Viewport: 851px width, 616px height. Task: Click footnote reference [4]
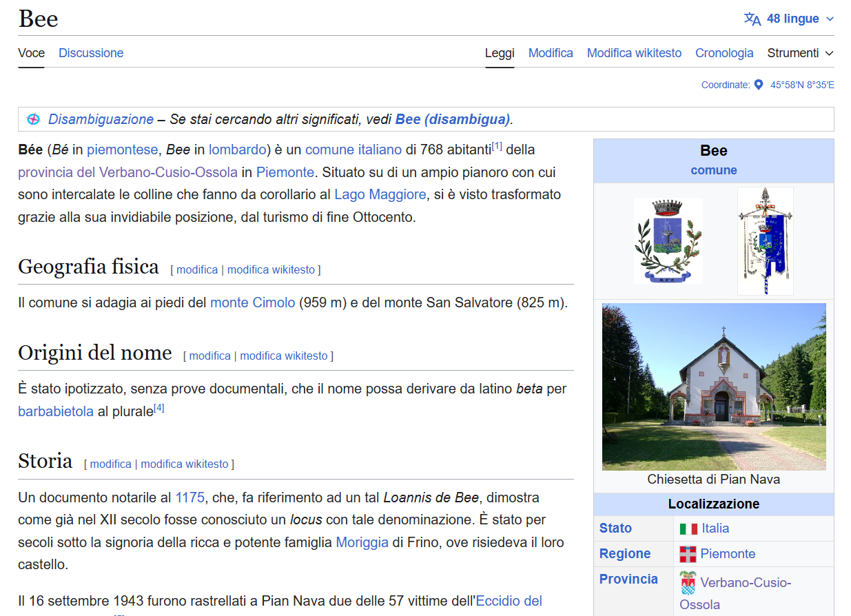point(159,408)
